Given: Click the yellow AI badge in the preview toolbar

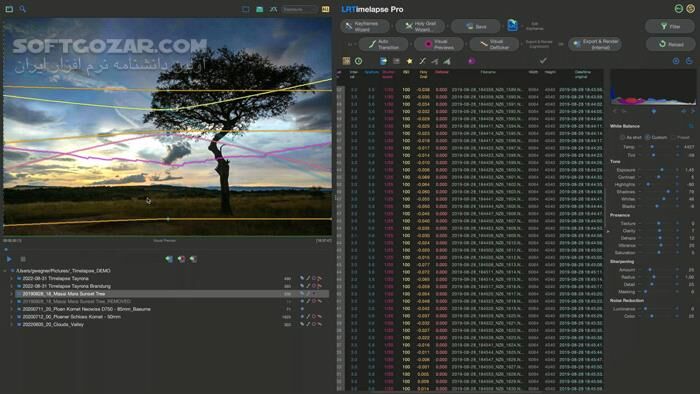Looking at the screenshot, I should point(325,9).
